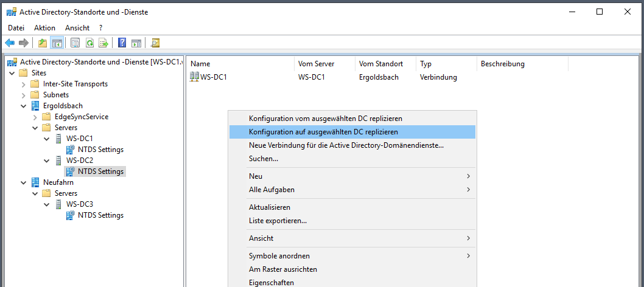Click the Inter-Site Transports folder icon
The image size is (644, 287).
click(35, 84)
